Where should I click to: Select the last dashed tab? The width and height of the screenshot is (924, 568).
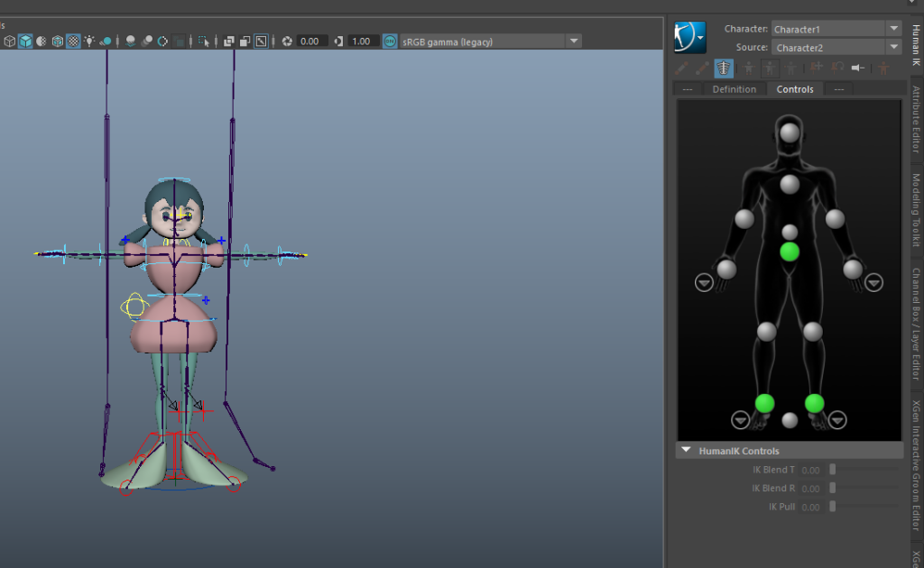[839, 89]
